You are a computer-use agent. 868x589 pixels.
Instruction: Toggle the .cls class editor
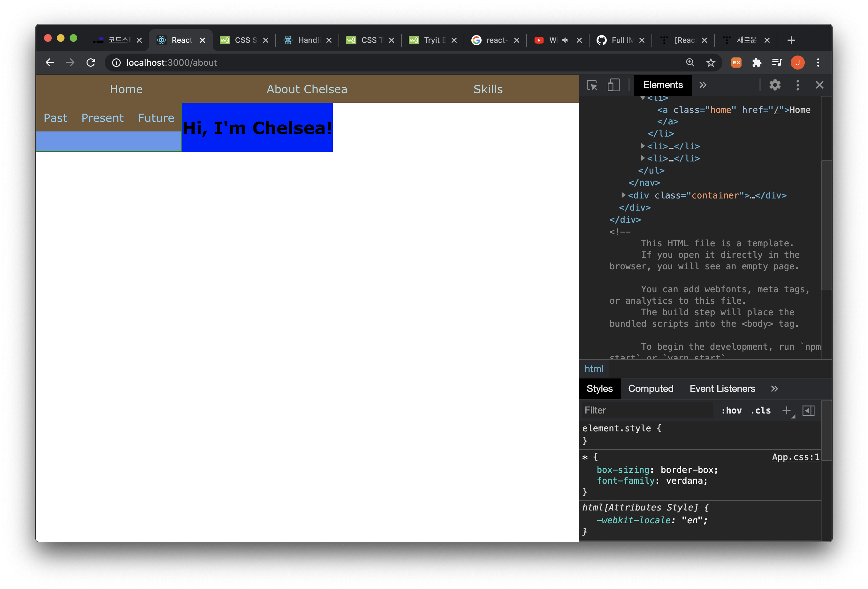tap(760, 411)
